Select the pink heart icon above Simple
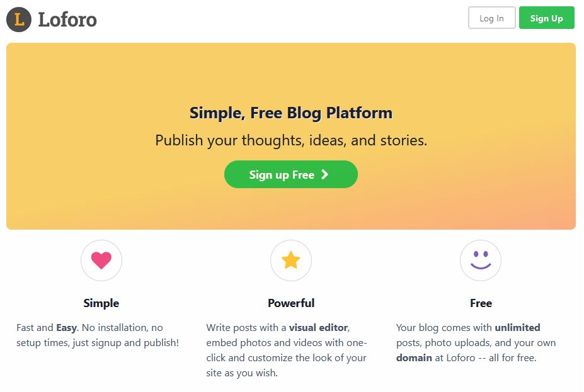The height and width of the screenshot is (392, 584). (101, 260)
